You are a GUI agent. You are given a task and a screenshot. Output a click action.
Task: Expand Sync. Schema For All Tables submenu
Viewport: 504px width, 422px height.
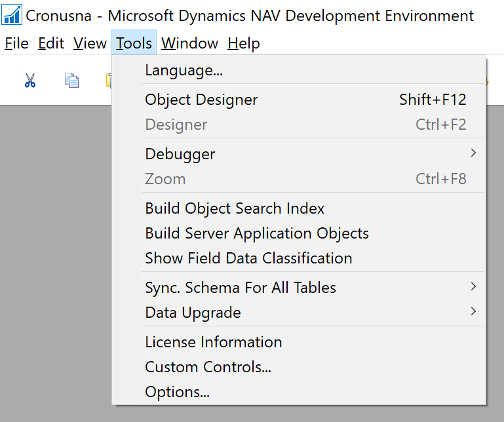pyautogui.click(x=299, y=287)
